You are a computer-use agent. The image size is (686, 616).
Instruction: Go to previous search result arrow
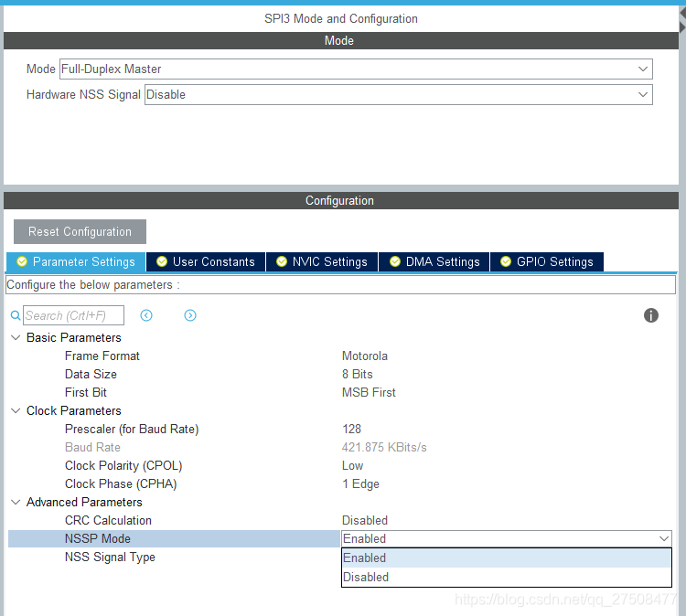[146, 315]
